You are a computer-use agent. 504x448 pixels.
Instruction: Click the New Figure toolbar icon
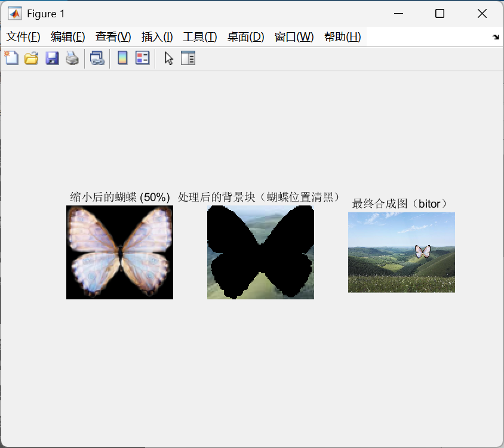pos(11,58)
